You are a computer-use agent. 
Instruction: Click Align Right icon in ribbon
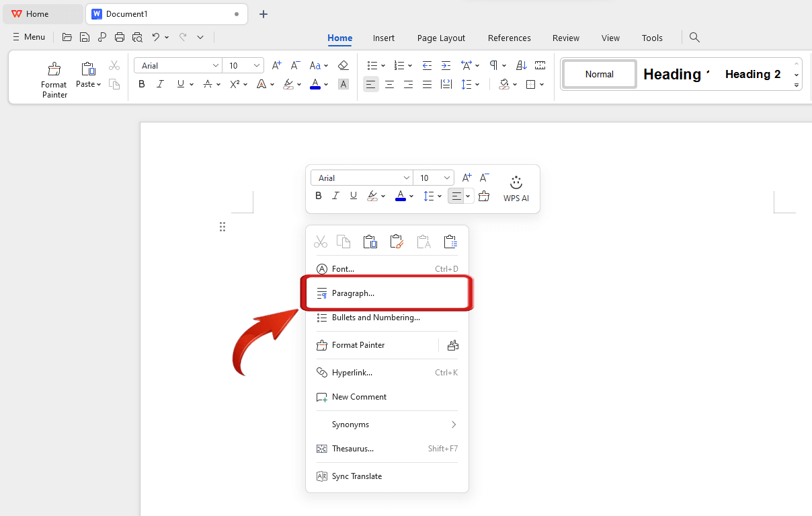pyautogui.click(x=408, y=84)
